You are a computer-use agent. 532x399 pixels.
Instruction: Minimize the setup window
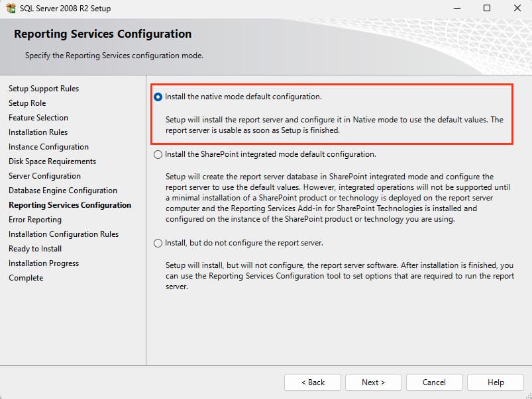(x=456, y=9)
